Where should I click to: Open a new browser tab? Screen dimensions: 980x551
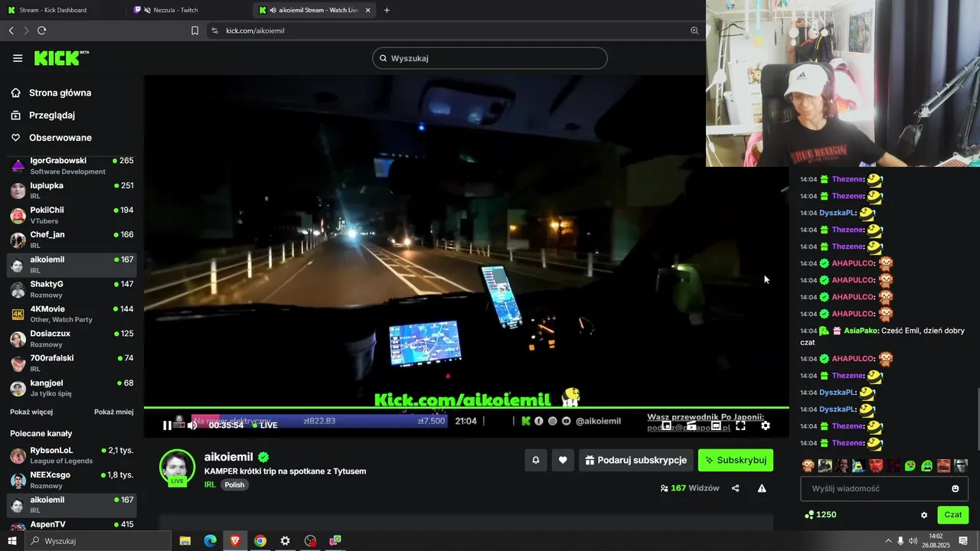click(x=387, y=10)
